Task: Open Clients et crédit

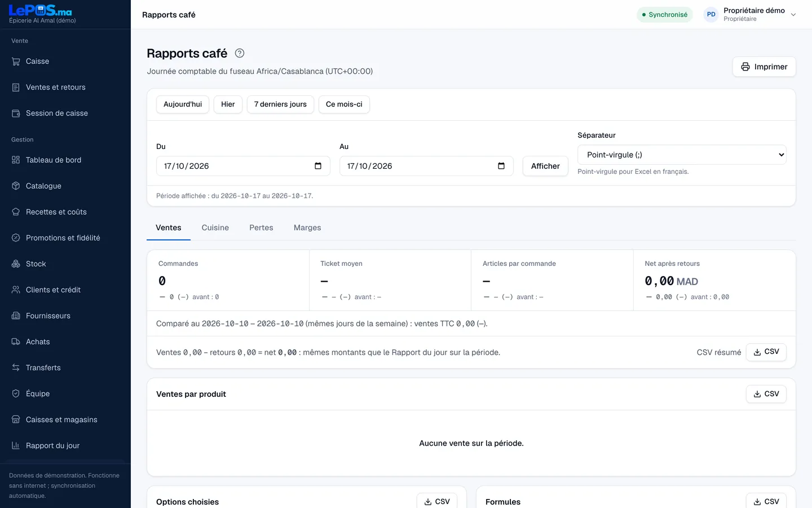Action: click(x=65, y=290)
